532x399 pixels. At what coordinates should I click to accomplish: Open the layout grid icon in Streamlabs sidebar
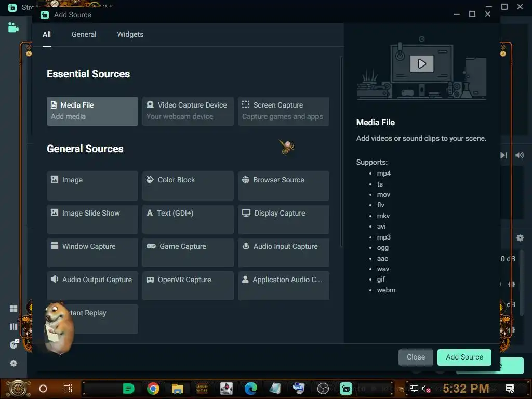(14, 309)
